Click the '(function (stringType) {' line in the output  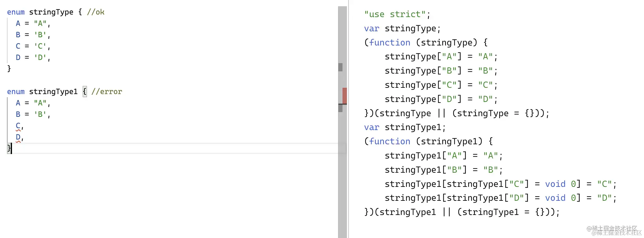[426, 43]
